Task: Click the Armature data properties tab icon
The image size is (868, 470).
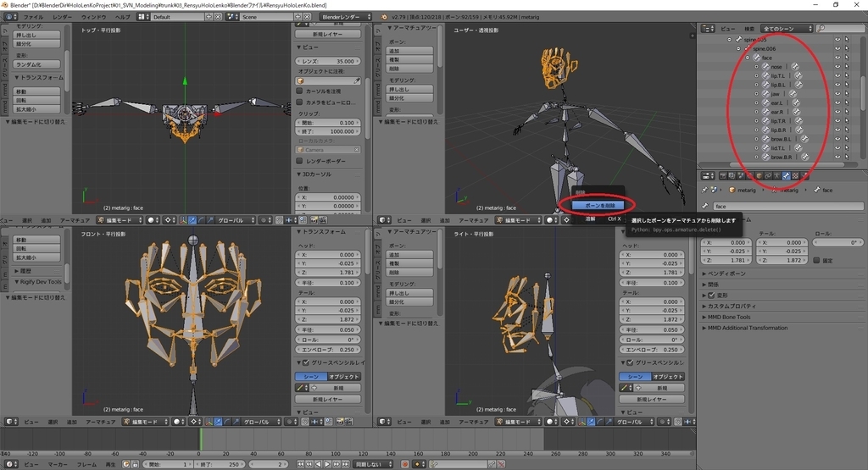Action: coord(777,176)
